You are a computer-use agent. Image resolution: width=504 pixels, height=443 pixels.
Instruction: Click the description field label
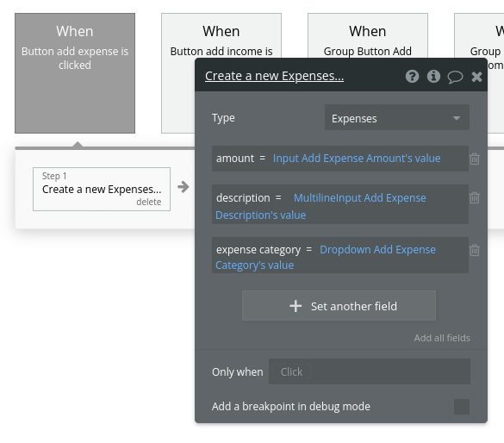[243, 197]
